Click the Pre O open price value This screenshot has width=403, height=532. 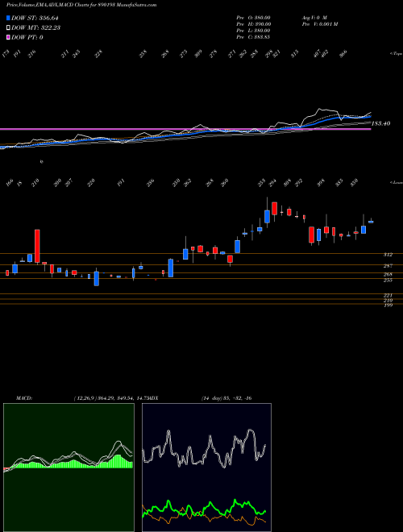click(x=254, y=17)
